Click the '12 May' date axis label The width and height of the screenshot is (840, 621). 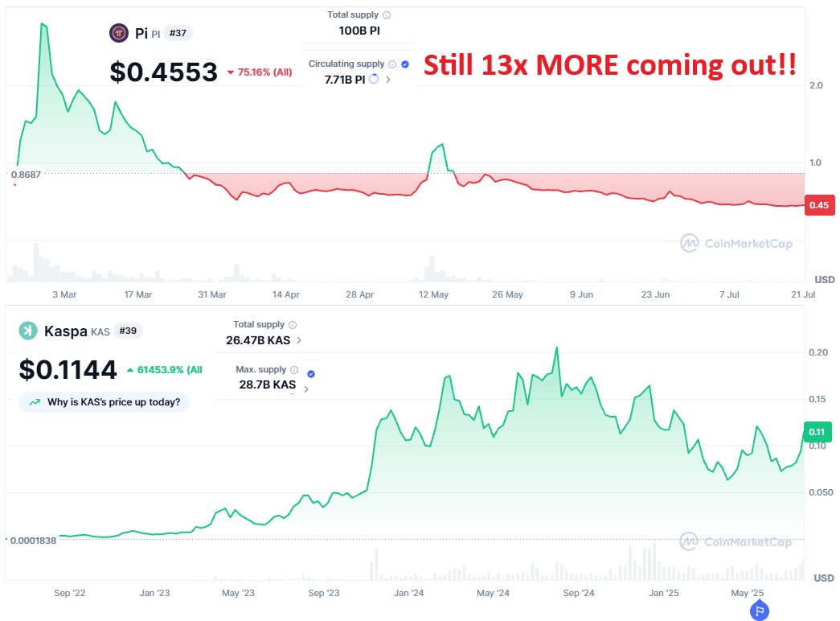[433, 294]
